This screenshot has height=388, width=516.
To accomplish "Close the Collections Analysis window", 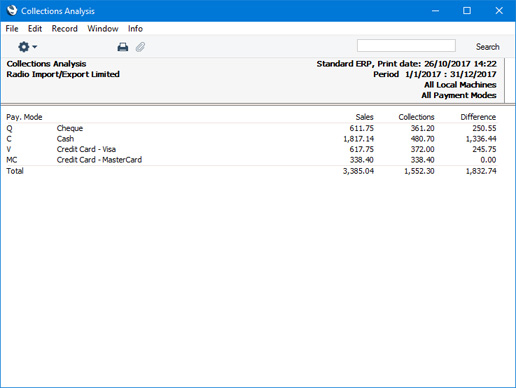I will (x=499, y=11).
